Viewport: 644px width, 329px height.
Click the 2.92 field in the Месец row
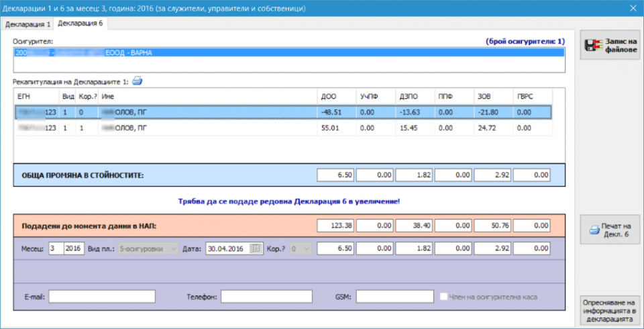tap(493, 248)
